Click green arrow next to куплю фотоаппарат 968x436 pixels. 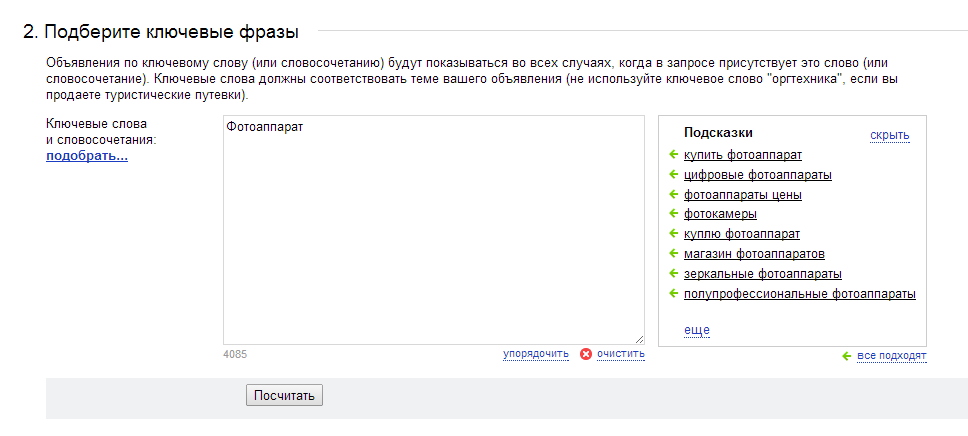coord(674,234)
